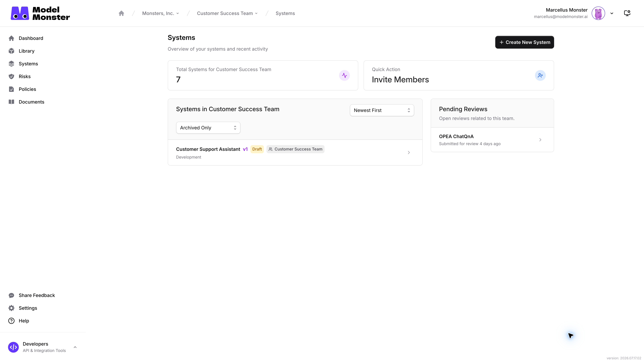Collapse the Developers section chevron
The width and height of the screenshot is (644, 362).
pyautogui.click(x=75, y=347)
